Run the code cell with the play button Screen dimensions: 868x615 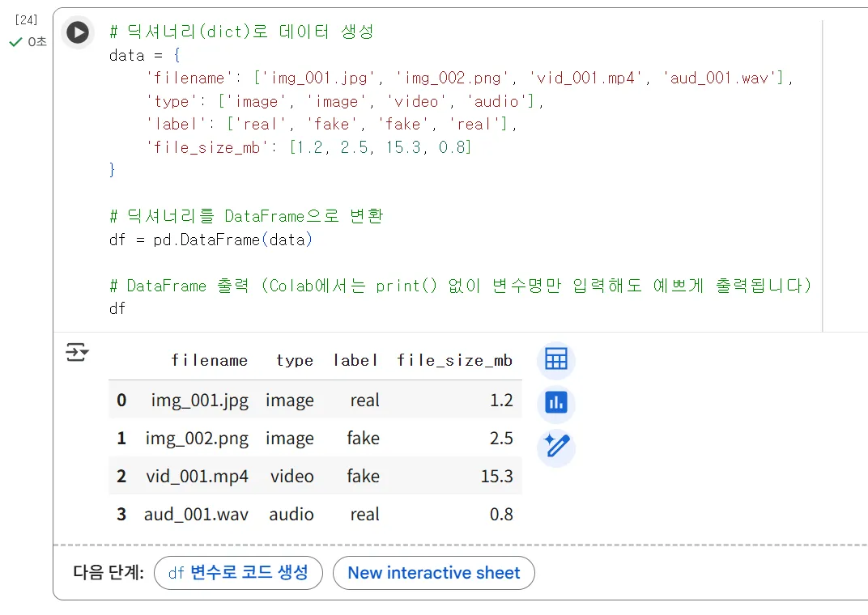pos(78,32)
